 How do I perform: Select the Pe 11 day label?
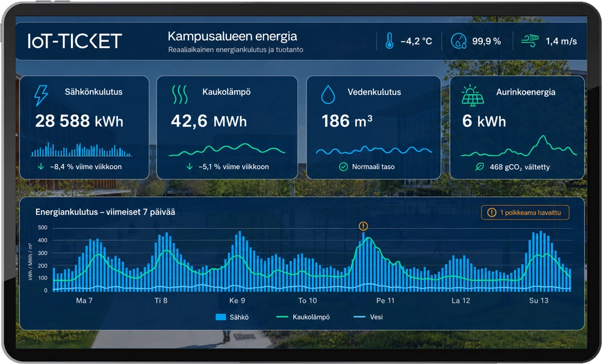click(x=385, y=301)
